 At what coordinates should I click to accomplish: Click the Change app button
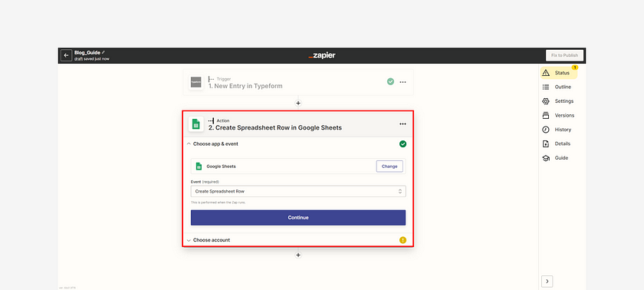coord(389,166)
